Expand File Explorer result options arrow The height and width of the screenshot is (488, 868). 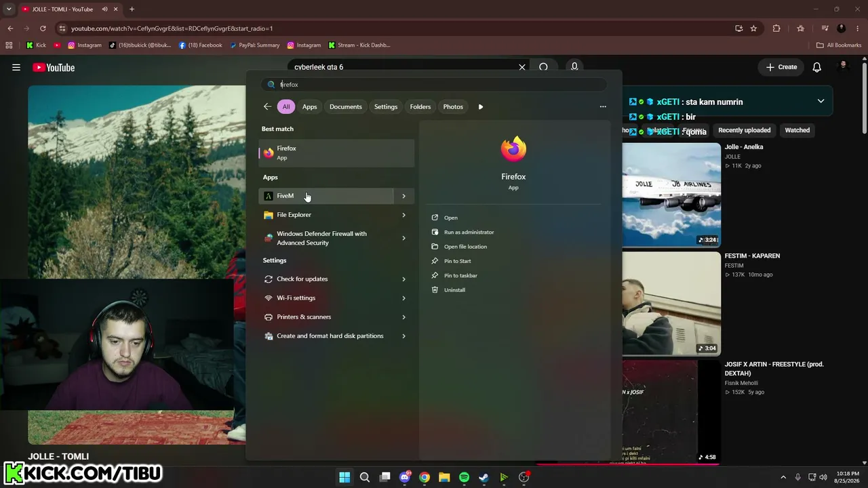(403, 215)
